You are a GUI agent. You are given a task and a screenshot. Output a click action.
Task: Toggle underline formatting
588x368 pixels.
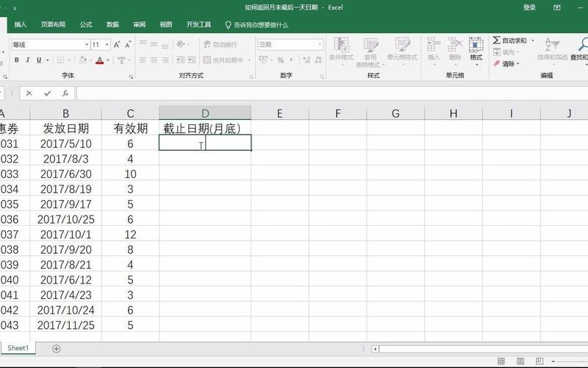(39, 60)
